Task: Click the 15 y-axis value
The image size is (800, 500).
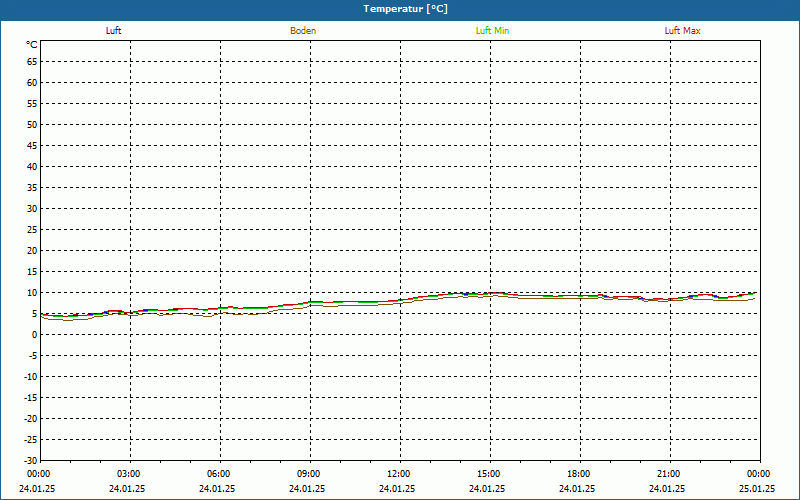Action: pyautogui.click(x=32, y=272)
